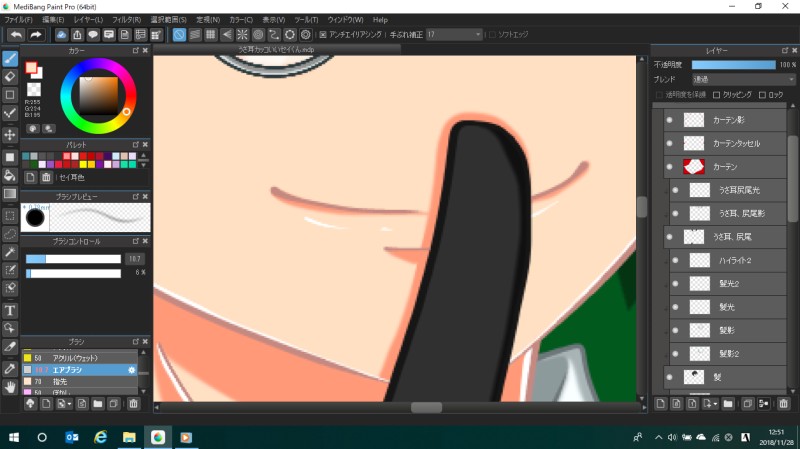Undock the ブラシコントロール panel
The width and height of the screenshot is (800, 449).
135,241
